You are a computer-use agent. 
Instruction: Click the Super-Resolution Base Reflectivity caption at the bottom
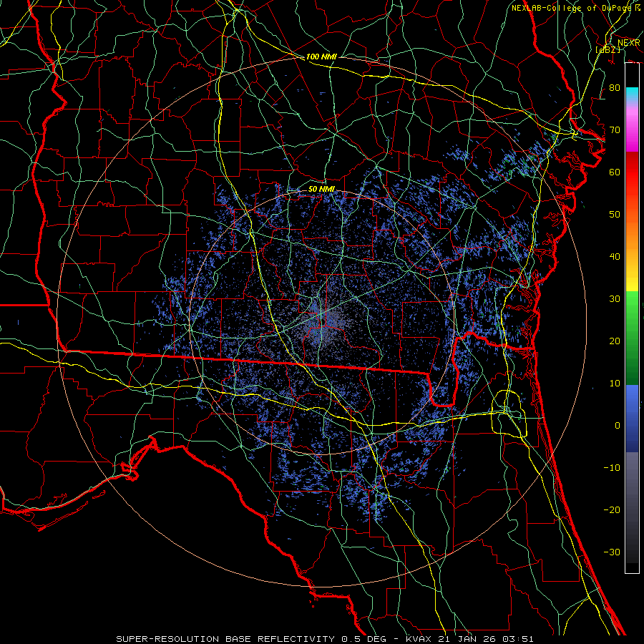point(324,639)
